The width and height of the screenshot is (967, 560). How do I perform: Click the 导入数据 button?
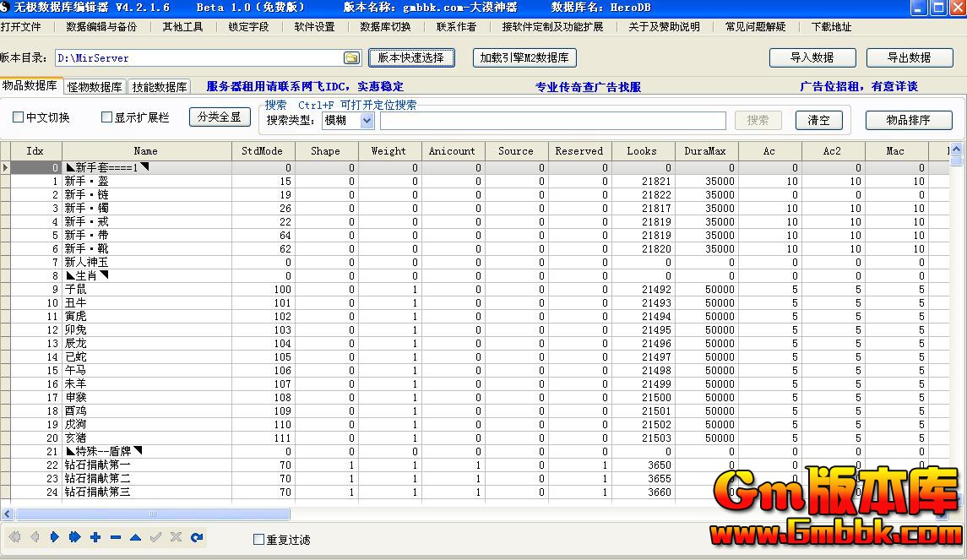tap(812, 58)
